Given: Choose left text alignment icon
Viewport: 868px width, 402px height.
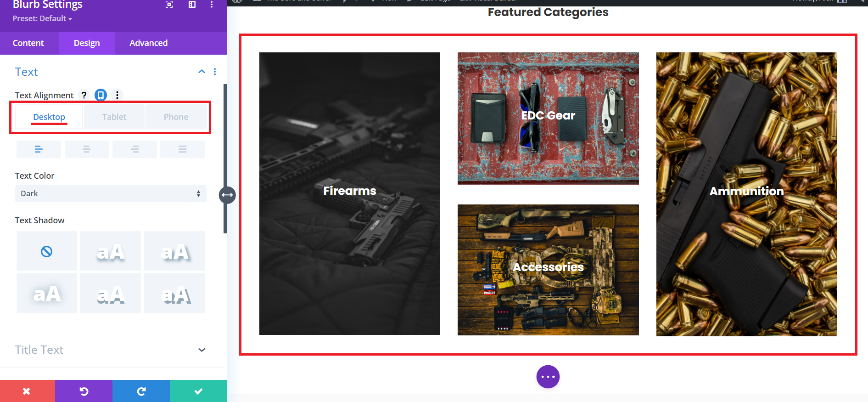Looking at the screenshot, I should (39, 149).
